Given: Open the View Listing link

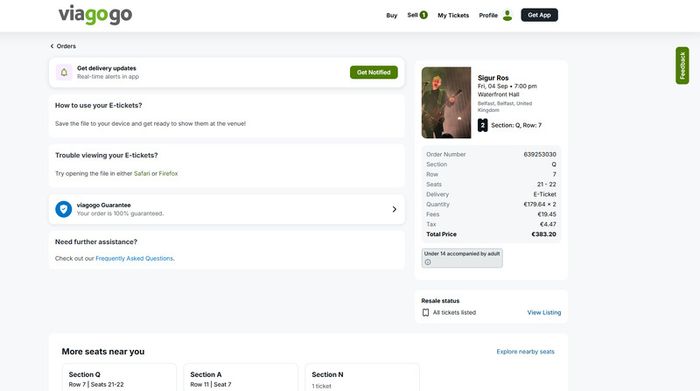Looking at the screenshot, I should pos(544,312).
